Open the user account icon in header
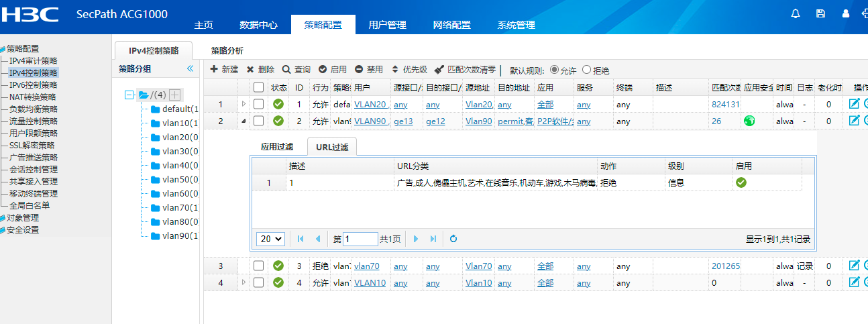The width and height of the screenshot is (868, 324). tap(845, 13)
